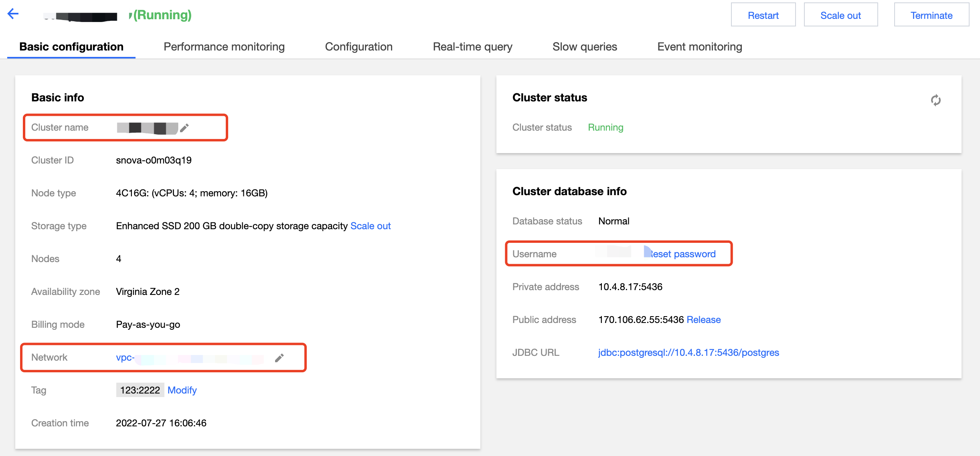The width and height of the screenshot is (980, 456).
Task: Release the public address
Action: [x=703, y=320]
